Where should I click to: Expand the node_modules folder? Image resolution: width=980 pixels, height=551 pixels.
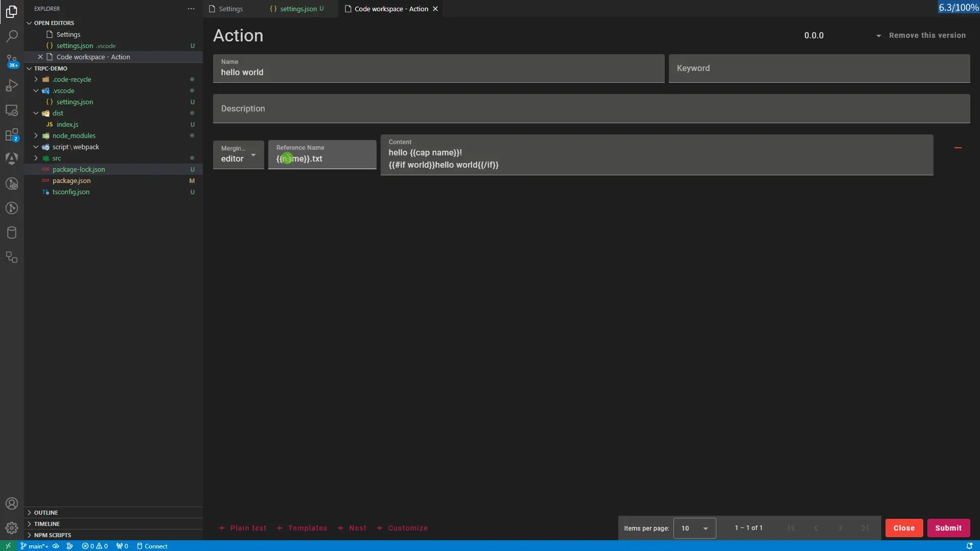(36, 135)
